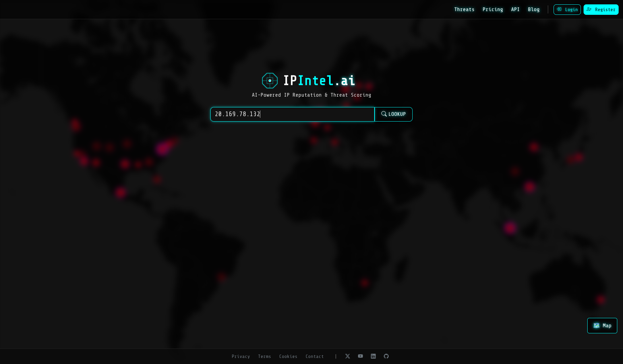Click the magnifying glass on the LOOKUP button
The image size is (623, 364).
(384, 114)
